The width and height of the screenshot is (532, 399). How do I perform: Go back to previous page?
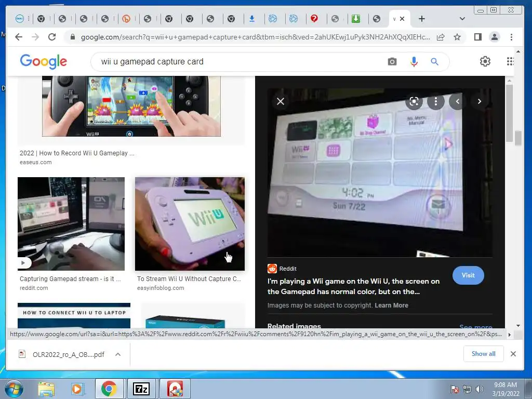click(x=19, y=37)
